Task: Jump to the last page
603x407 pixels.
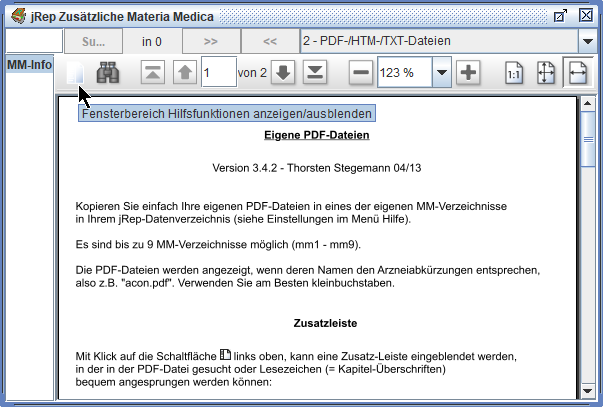Action: tap(315, 73)
